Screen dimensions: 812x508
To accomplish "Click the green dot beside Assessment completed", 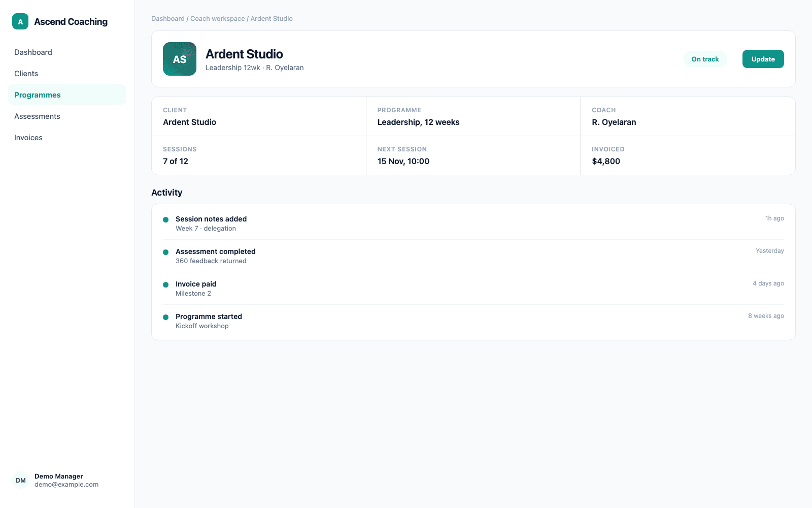I will click(165, 252).
